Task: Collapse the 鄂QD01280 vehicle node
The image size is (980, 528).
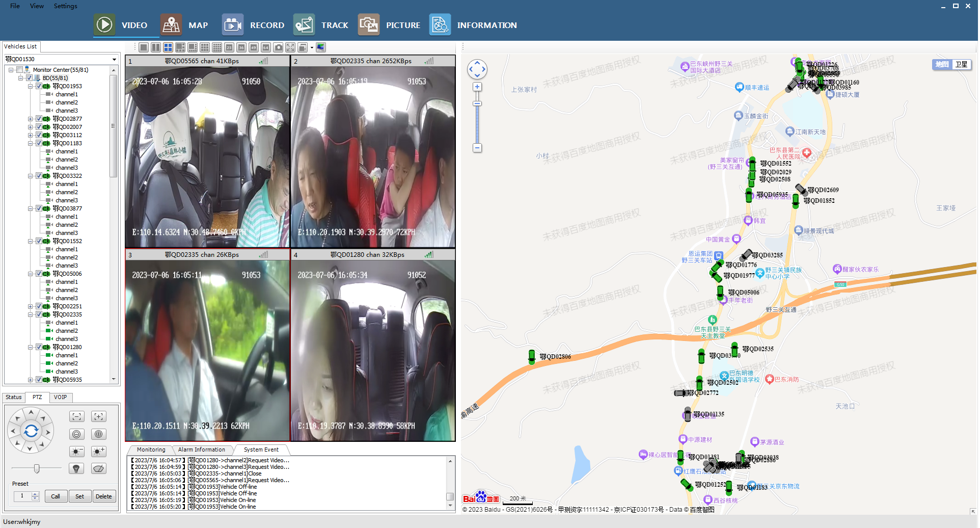Action: (x=31, y=347)
